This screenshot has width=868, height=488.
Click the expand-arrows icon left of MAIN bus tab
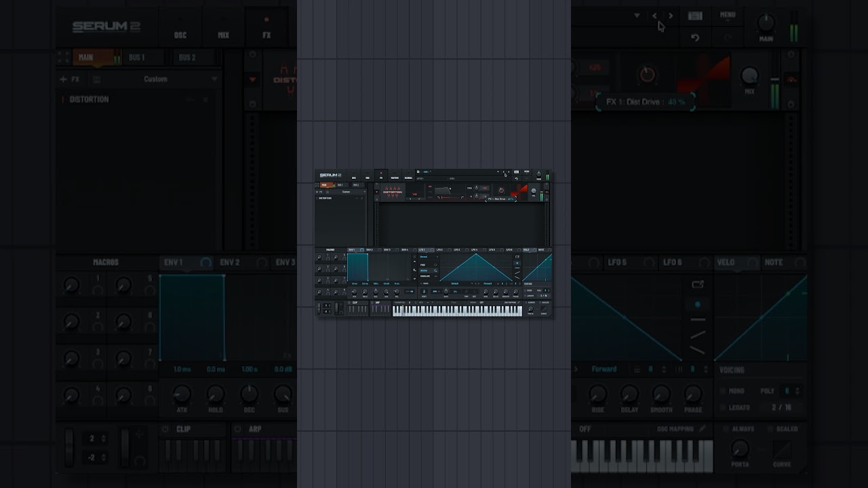click(x=317, y=185)
